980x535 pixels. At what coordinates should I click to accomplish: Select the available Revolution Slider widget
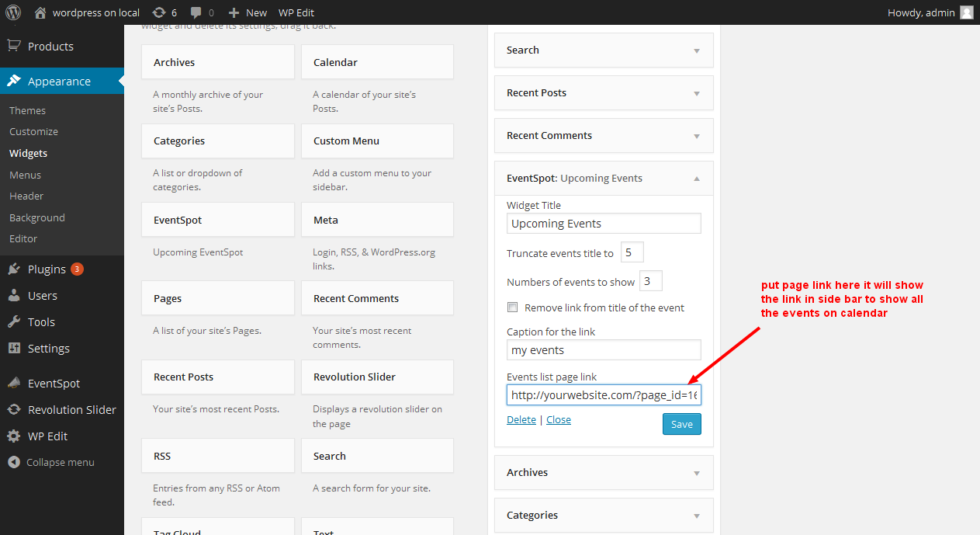[x=377, y=377]
